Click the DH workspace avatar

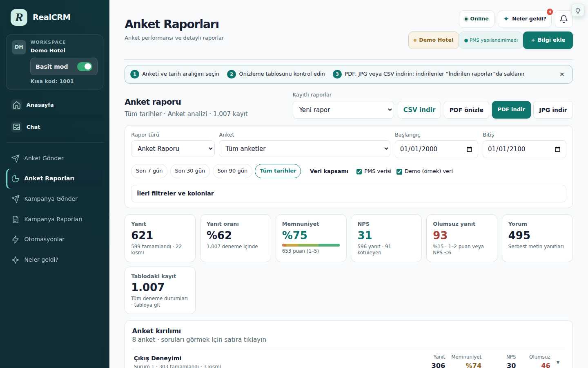19,47
